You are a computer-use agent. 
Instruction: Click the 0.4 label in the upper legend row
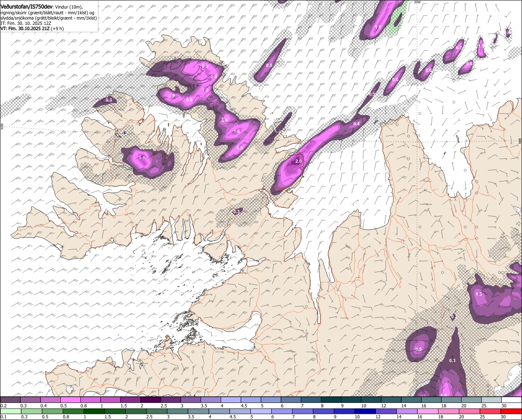tap(43, 406)
